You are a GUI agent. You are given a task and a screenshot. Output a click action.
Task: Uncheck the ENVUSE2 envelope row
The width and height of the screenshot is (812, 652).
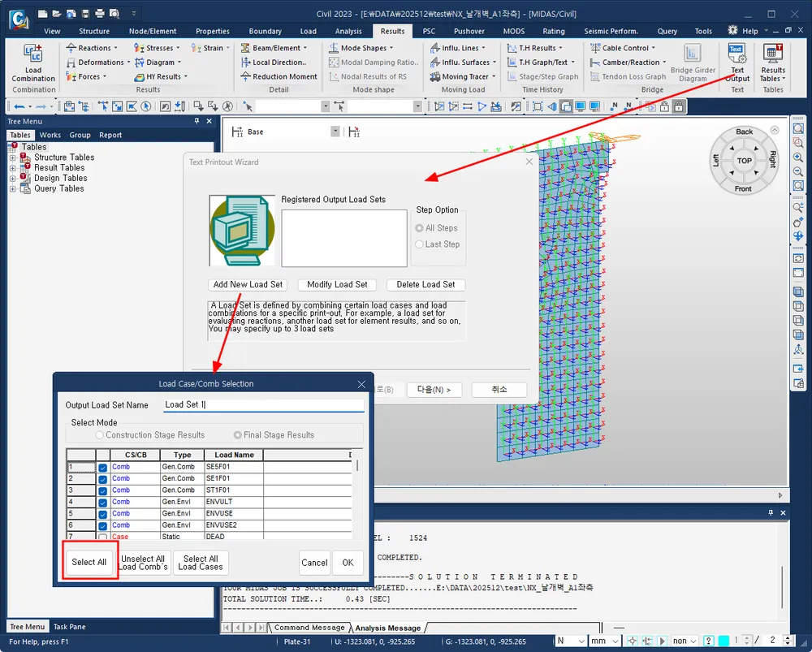click(x=102, y=525)
